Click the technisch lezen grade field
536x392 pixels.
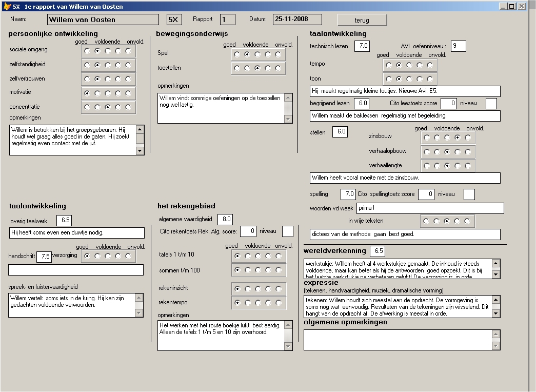[x=362, y=46]
